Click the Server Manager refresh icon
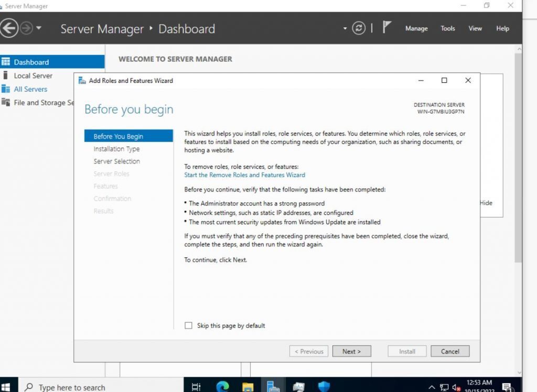The width and height of the screenshot is (537, 392). coord(358,28)
